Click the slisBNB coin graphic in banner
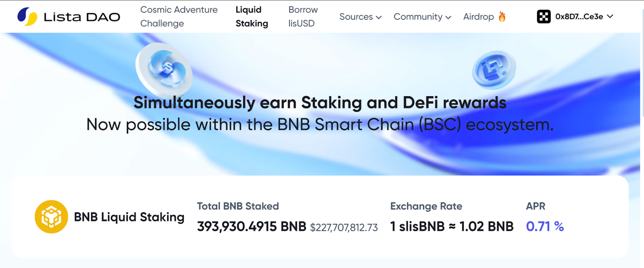The width and height of the screenshot is (644, 268). (x=164, y=69)
